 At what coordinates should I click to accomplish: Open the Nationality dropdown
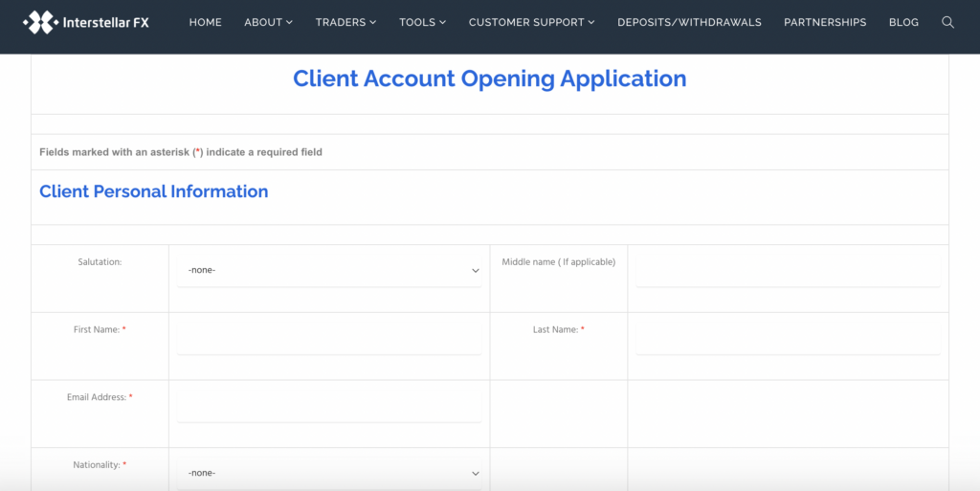point(329,473)
